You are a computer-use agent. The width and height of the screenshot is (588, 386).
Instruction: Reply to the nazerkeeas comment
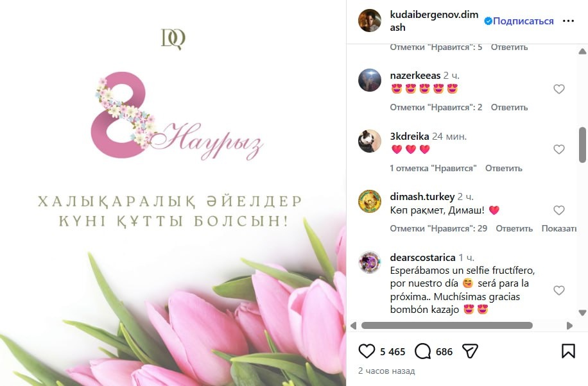pyautogui.click(x=509, y=107)
